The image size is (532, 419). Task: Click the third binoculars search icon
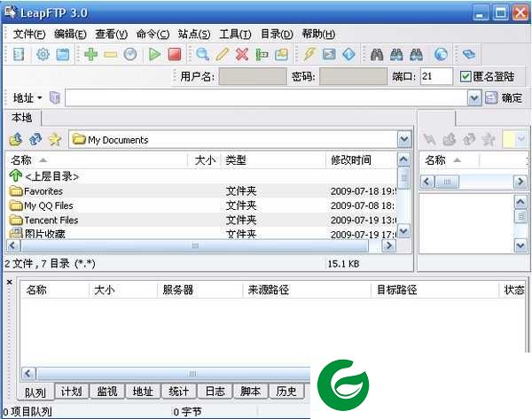point(416,54)
